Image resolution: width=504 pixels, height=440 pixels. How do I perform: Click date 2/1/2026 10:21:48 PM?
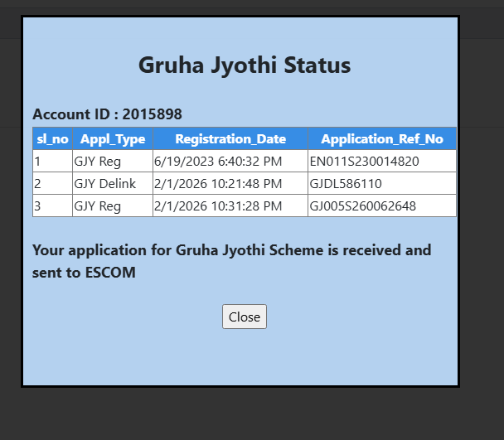coord(218,184)
